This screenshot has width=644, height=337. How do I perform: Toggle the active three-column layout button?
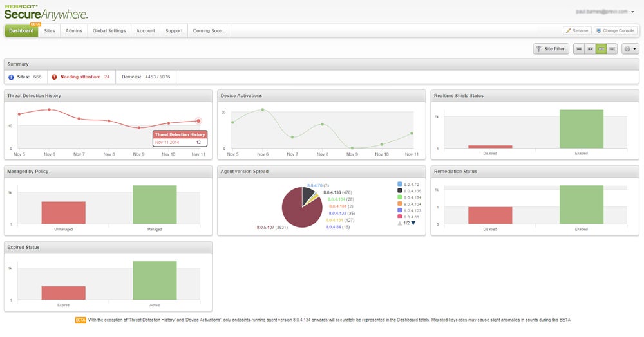coord(601,49)
